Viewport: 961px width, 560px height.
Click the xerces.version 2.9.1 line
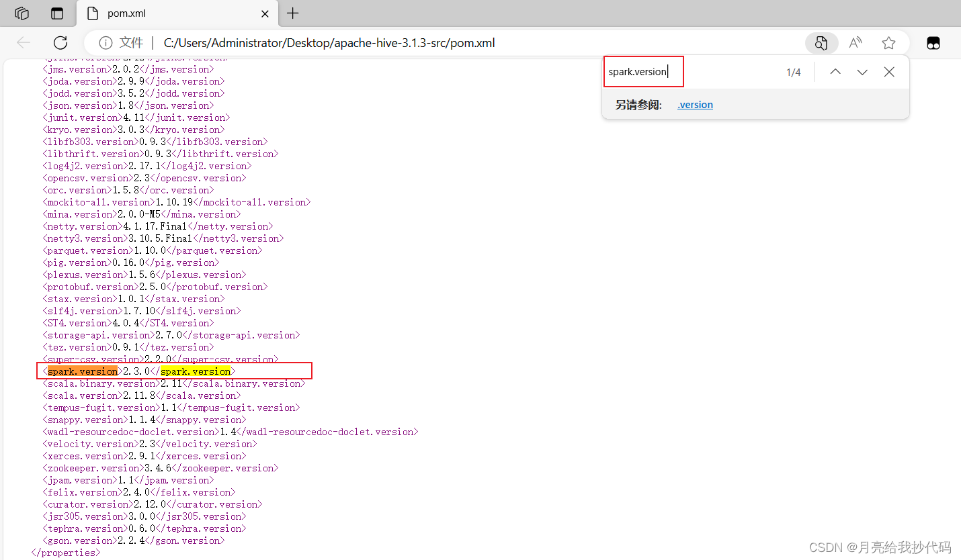pyautogui.click(x=144, y=456)
